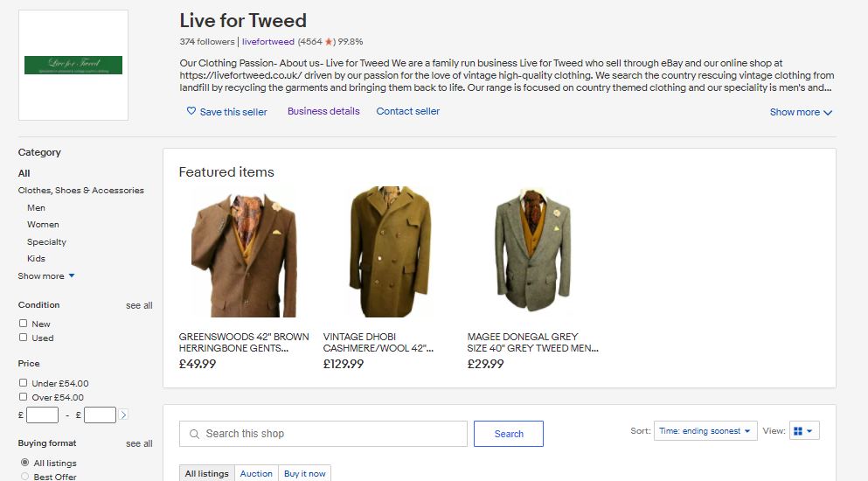Expand the category list Show more

pos(46,276)
